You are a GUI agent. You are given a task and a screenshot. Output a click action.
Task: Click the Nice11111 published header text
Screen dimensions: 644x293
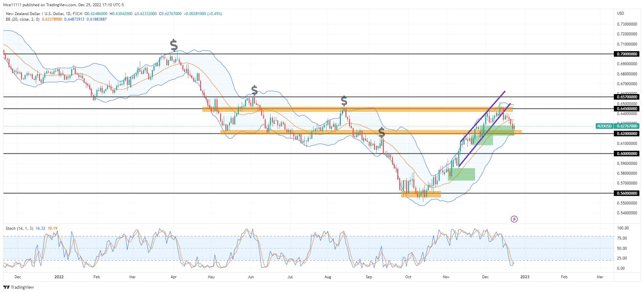pyautogui.click(x=64, y=5)
